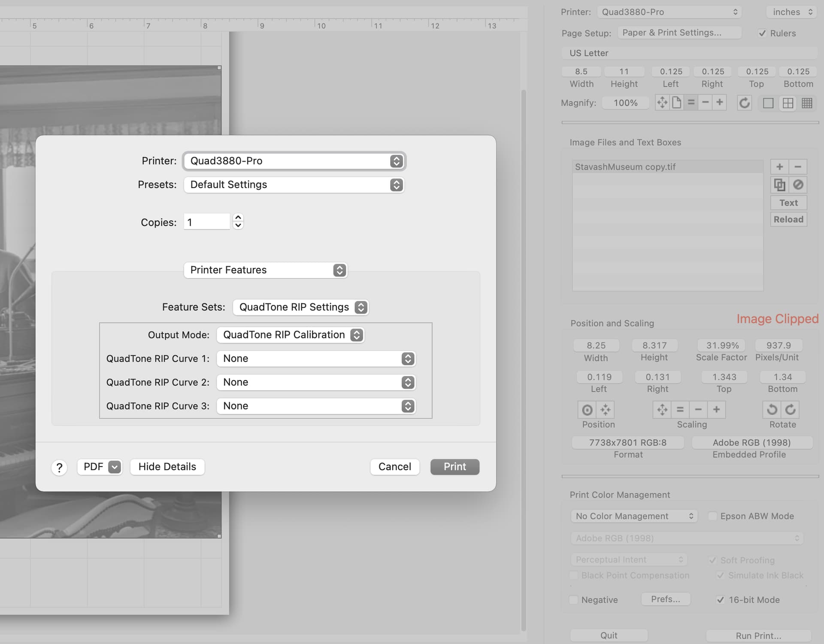The width and height of the screenshot is (824, 644).
Task: Select the four-pane grid icon
Action: click(788, 103)
